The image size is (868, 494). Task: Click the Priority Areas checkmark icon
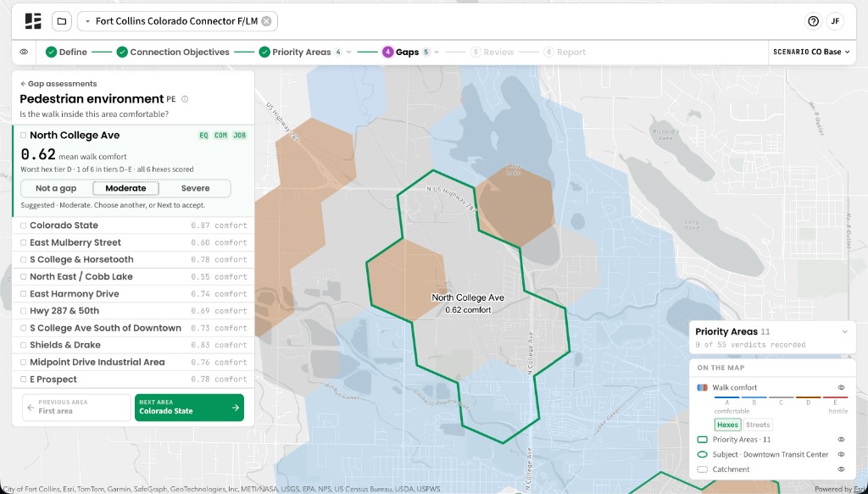pyautogui.click(x=264, y=52)
